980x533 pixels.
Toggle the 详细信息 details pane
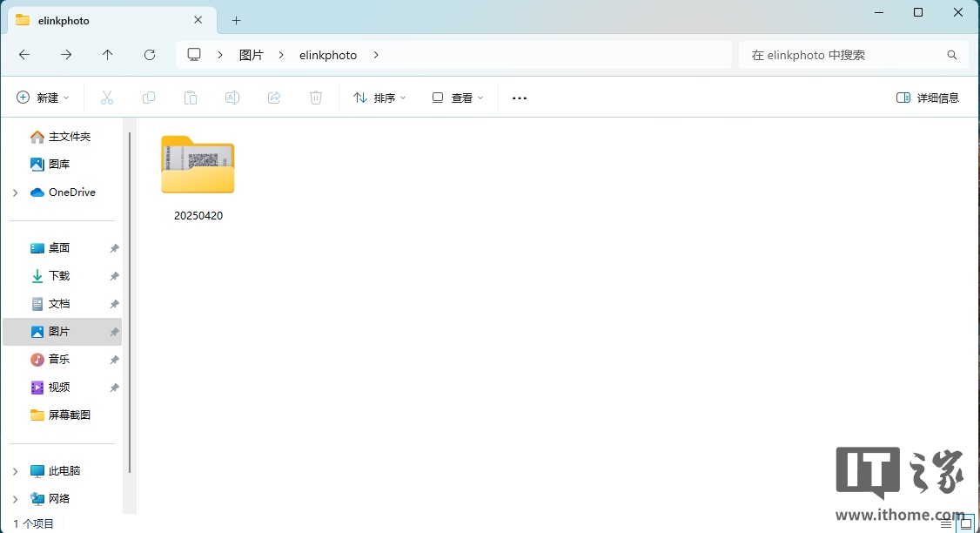[x=928, y=98]
